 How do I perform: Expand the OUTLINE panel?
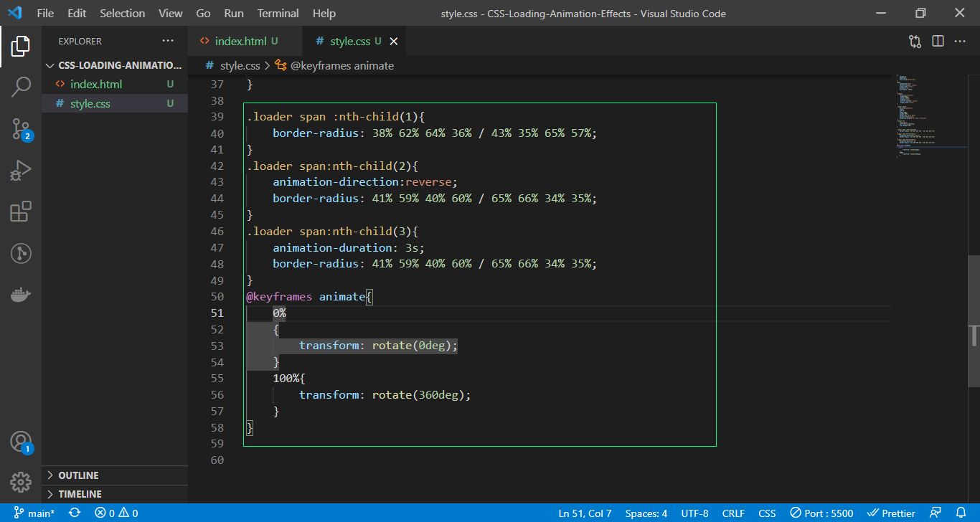pos(115,475)
